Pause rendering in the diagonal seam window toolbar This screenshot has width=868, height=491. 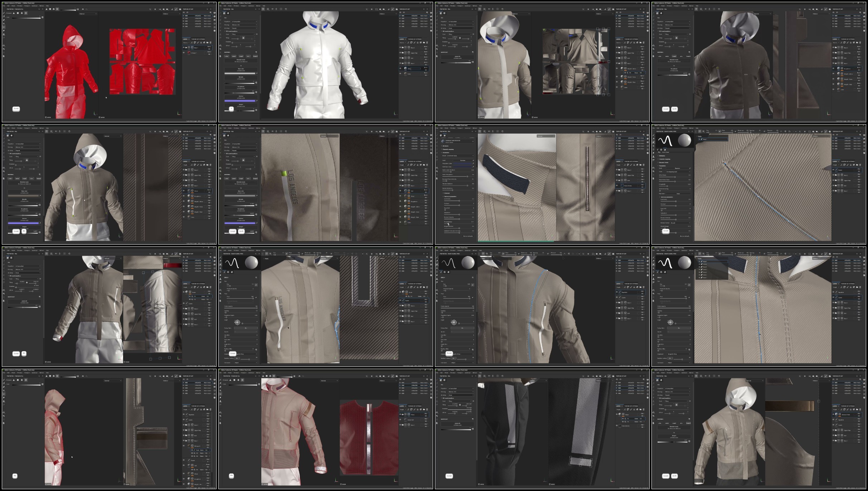tap(805, 132)
